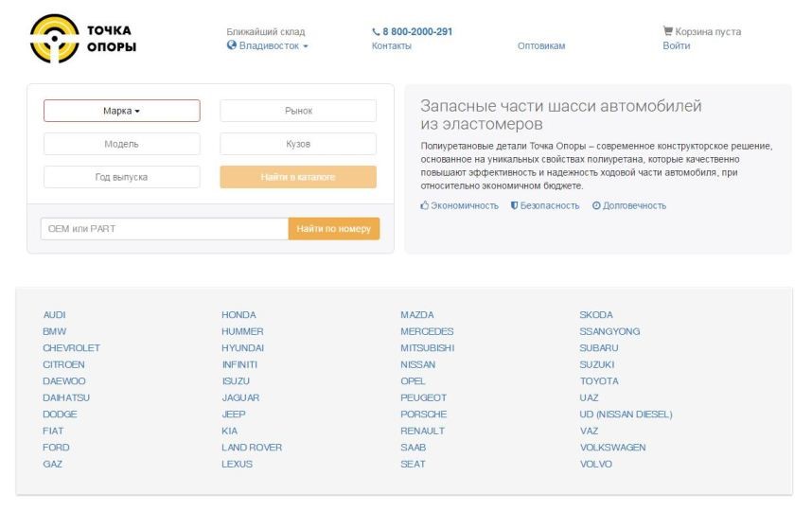Focus the OEM или PART input field
The height and width of the screenshot is (511, 812).
[165, 229]
